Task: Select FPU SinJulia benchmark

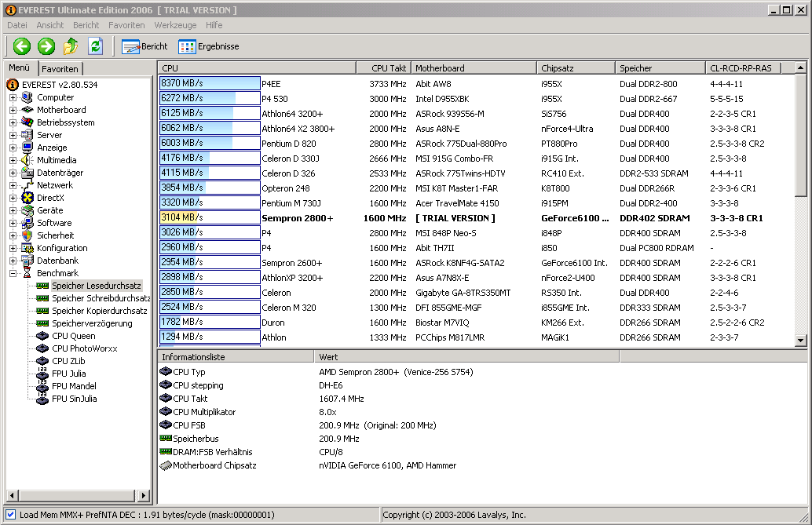Action: [x=75, y=399]
